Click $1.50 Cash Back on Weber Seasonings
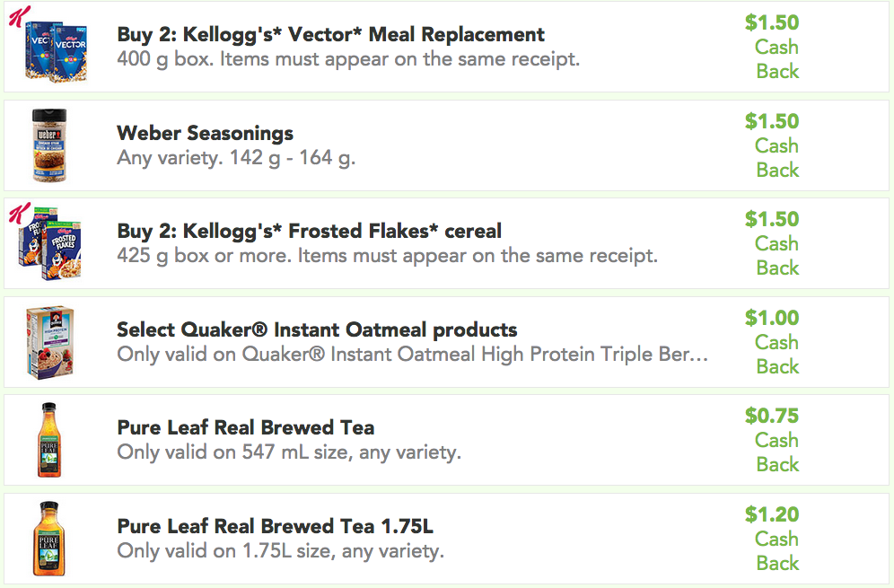The width and height of the screenshot is (894, 588). tap(773, 145)
